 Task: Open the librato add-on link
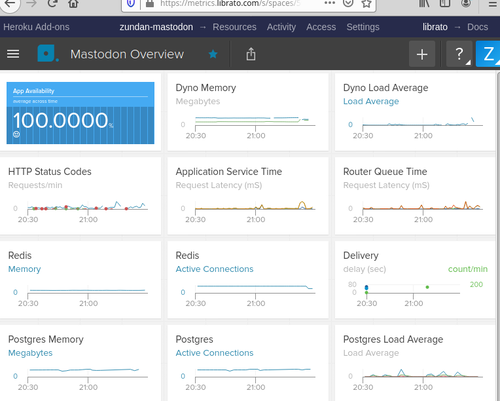click(435, 27)
